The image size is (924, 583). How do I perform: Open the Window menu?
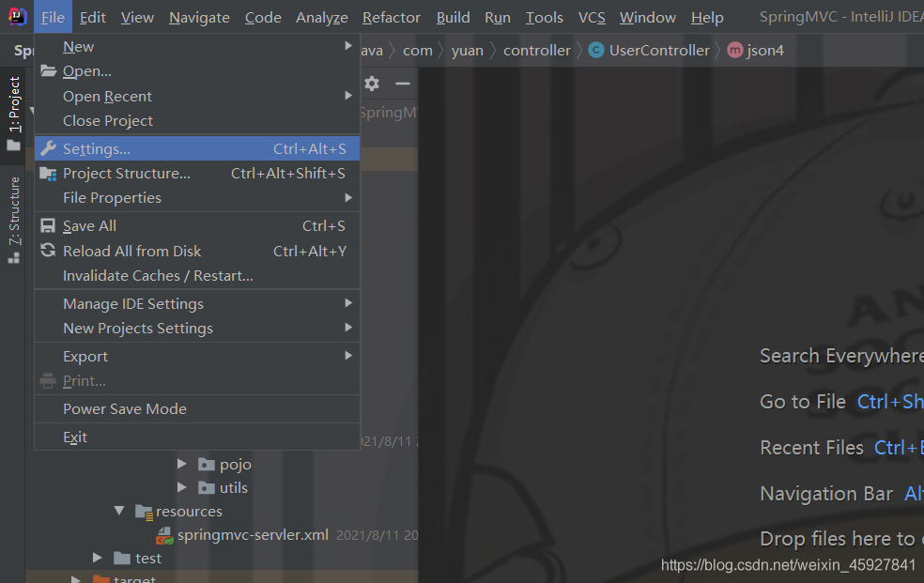point(648,18)
